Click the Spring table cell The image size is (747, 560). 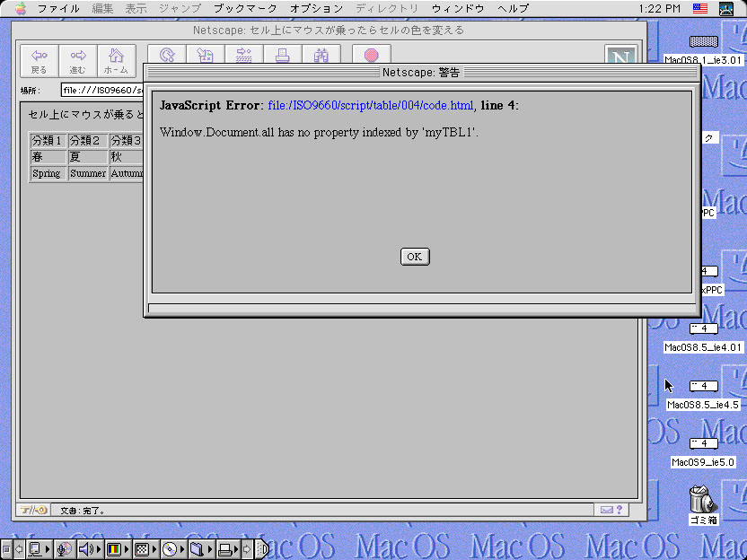[x=48, y=173]
